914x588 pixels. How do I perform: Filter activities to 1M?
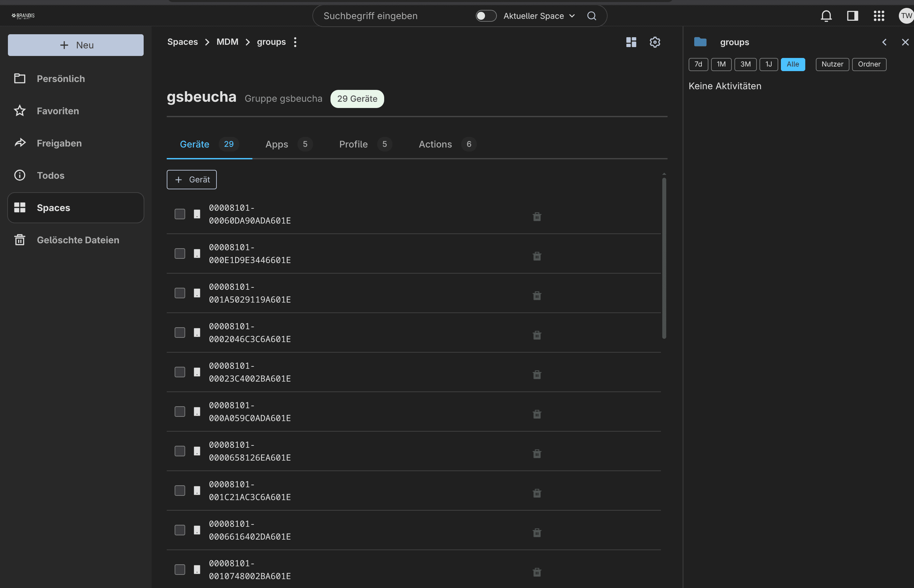[x=721, y=64]
